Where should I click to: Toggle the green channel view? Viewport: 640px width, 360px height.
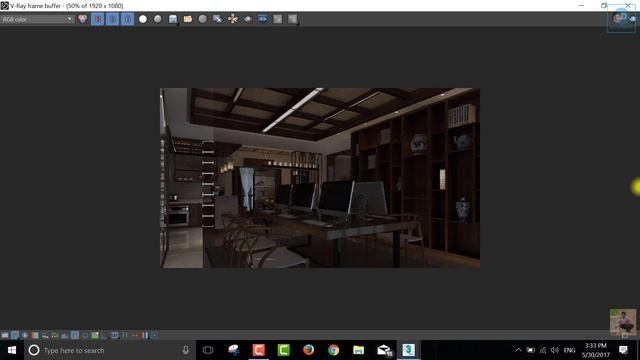pyautogui.click(x=112, y=19)
